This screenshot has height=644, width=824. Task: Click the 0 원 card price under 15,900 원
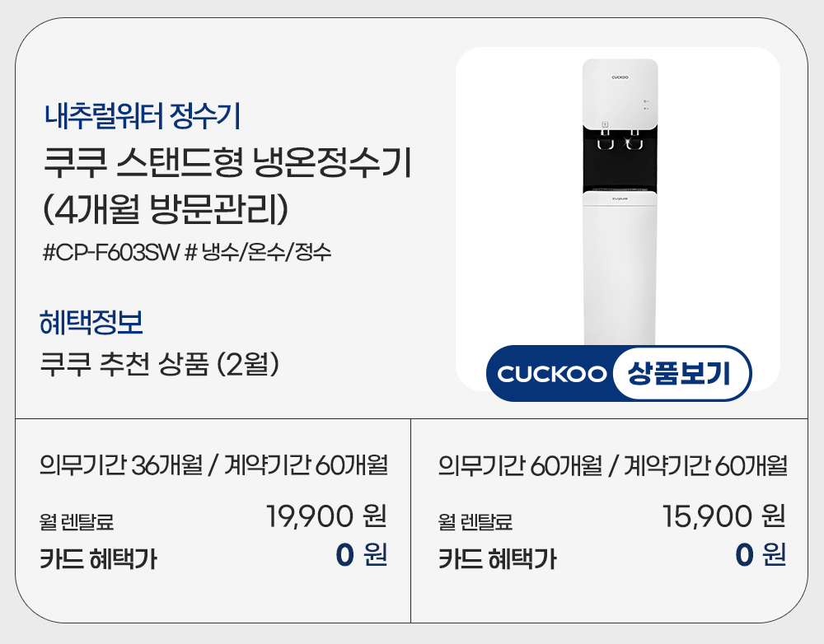[x=760, y=556]
